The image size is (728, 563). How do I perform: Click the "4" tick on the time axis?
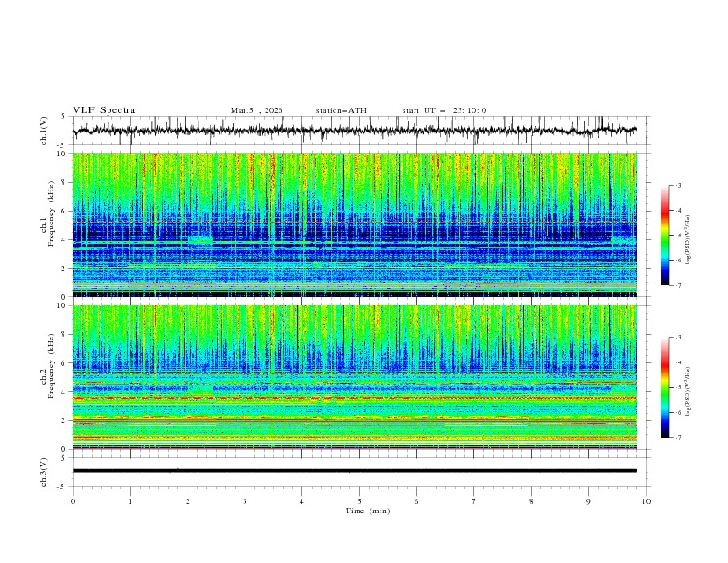[x=301, y=501]
